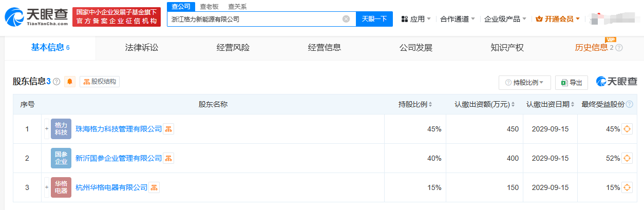644x210 pixels.
Task: Switch to the 公司发展 tab
Action: pos(416,48)
